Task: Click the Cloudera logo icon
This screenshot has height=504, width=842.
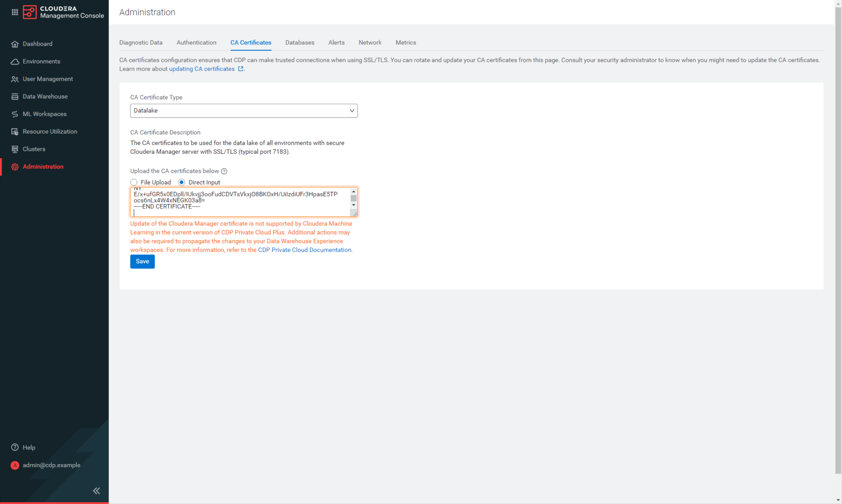Action: 30,12
